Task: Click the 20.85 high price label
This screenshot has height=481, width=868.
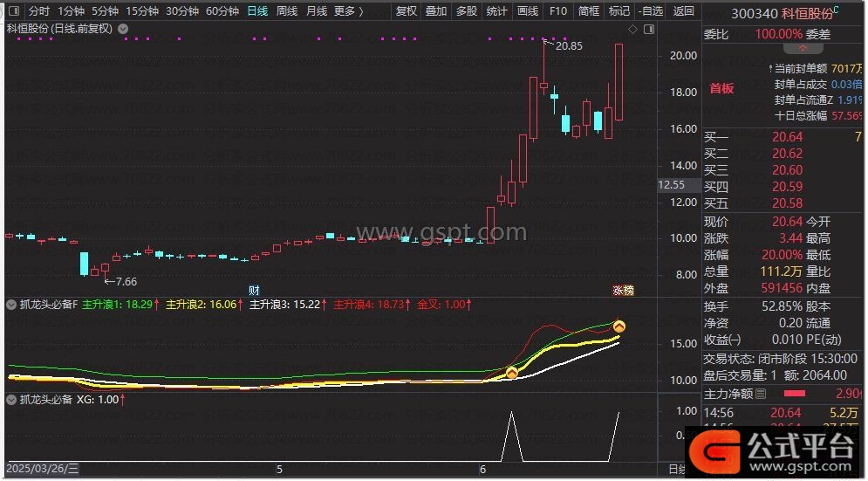Action: pyautogui.click(x=569, y=46)
